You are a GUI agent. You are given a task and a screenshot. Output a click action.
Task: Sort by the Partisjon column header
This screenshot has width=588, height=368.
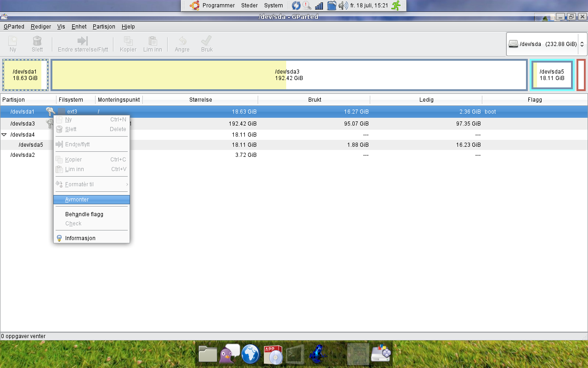tap(28, 100)
